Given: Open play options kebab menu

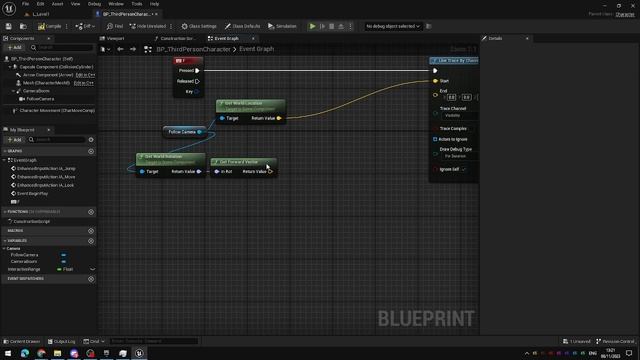Looking at the screenshot, I should point(350,26).
